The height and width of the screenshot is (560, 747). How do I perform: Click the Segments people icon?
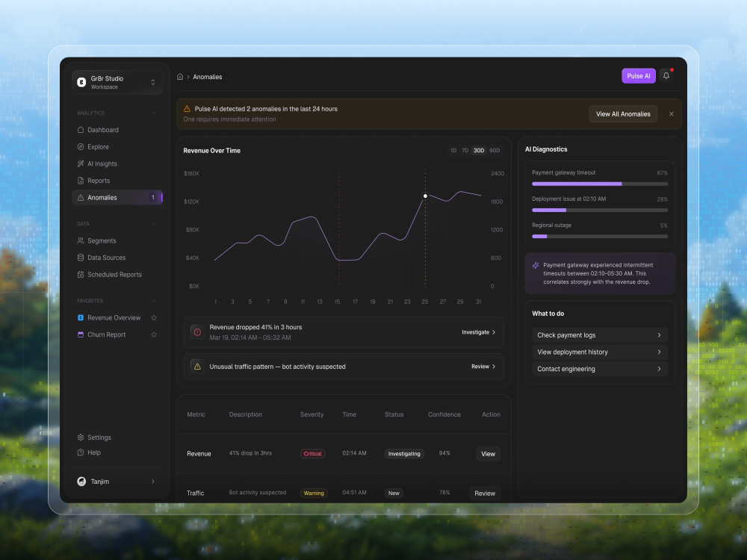81,241
